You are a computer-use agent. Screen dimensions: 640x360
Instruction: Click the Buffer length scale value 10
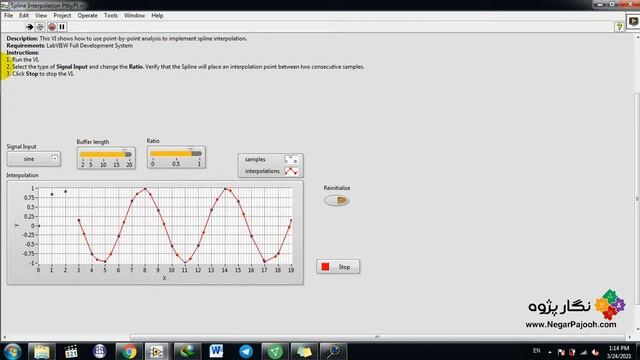[103, 164]
